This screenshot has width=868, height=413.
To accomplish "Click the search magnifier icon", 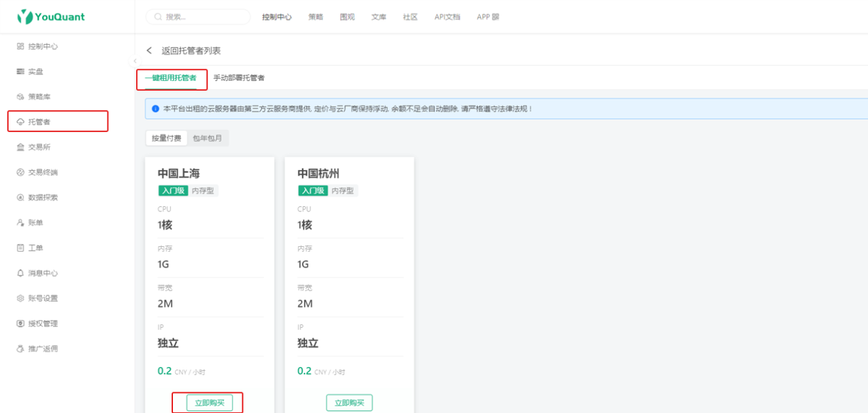I will click(158, 17).
